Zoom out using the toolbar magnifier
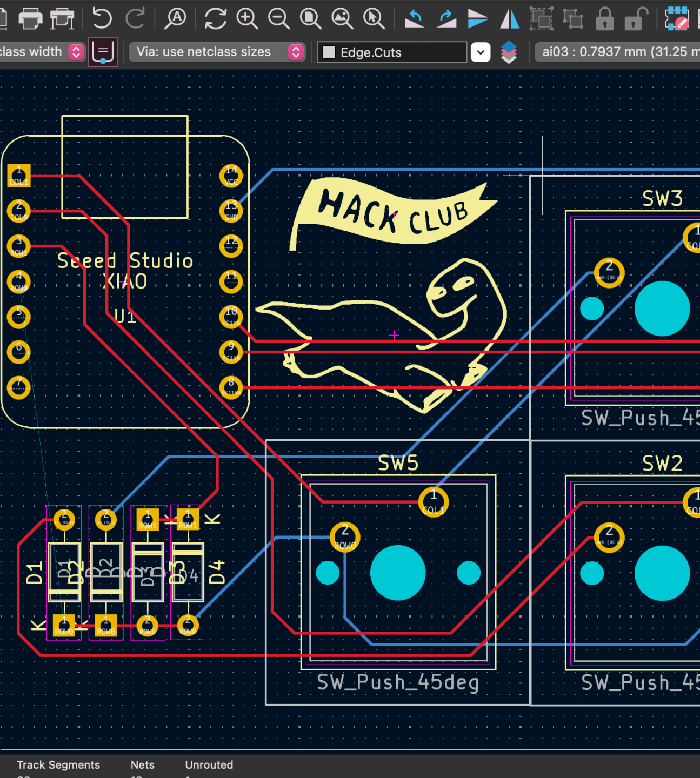 (x=278, y=18)
